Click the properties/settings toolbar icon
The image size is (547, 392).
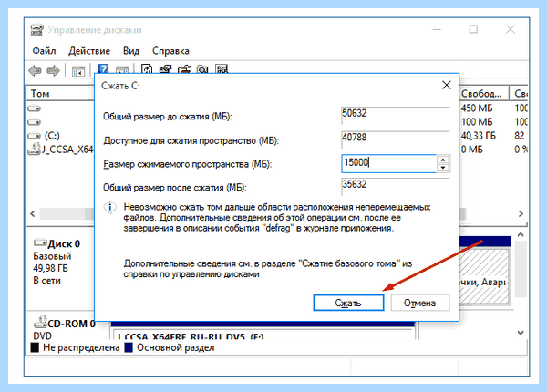coord(165,68)
